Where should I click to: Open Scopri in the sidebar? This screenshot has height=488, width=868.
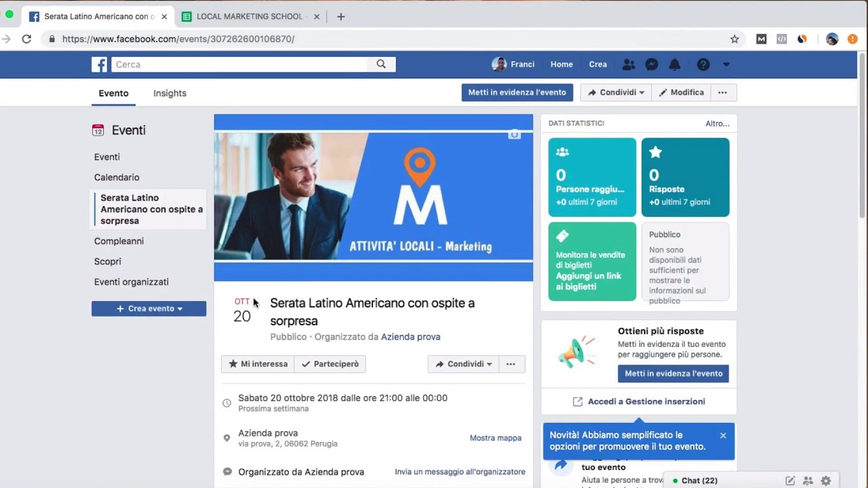click(108, 261)
